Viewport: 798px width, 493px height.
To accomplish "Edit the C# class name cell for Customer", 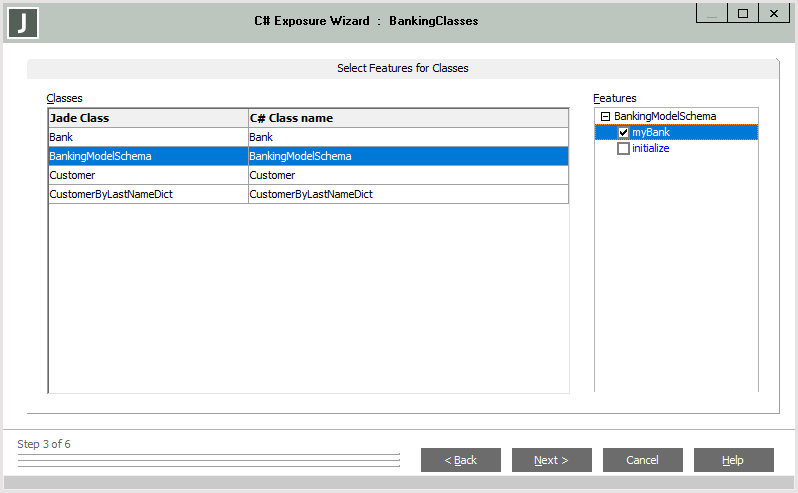I will [x=408, y=175].
